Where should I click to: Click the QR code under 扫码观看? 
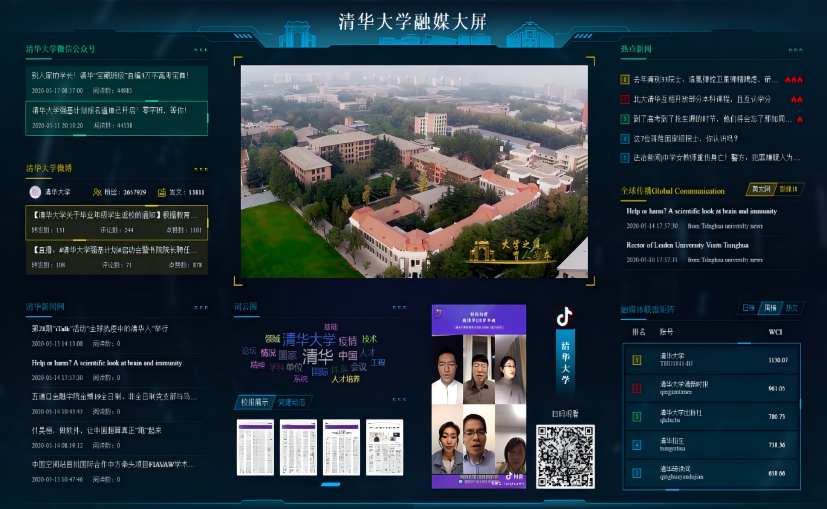565,456
